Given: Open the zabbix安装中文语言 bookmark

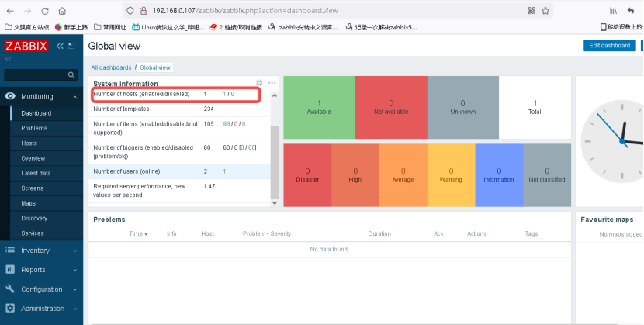Looking at the screenshot, I should [x=303, y=27].
